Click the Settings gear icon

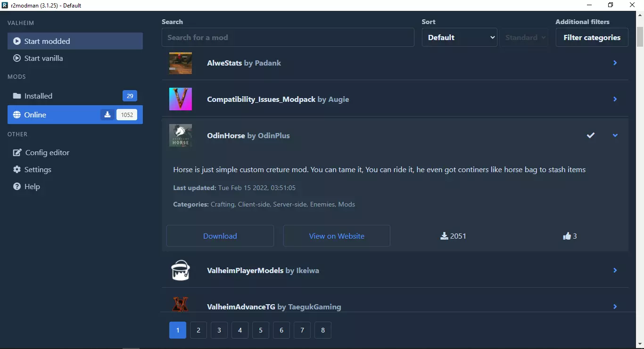coord(17,169)
